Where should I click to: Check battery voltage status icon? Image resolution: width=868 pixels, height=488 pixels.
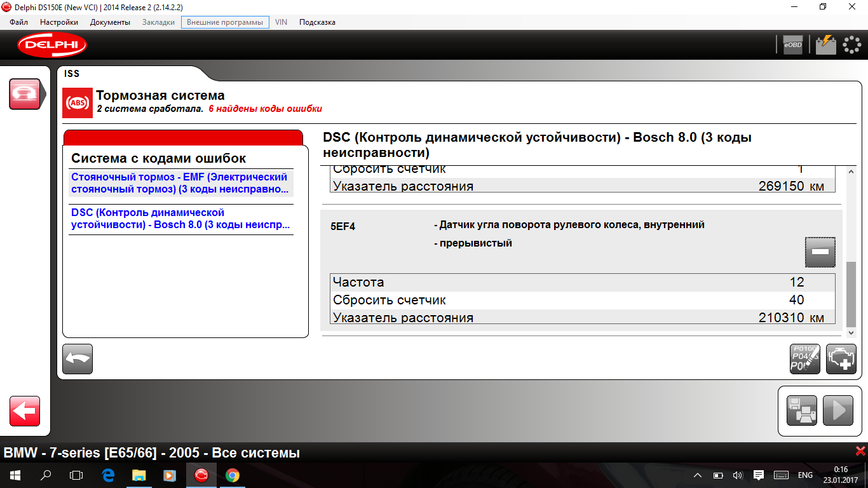tap(826, 44)
